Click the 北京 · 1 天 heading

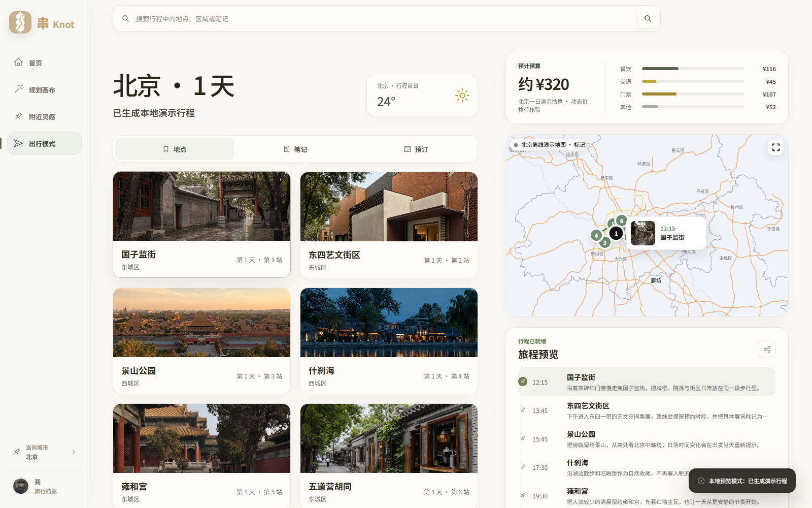tap(174, 86)
